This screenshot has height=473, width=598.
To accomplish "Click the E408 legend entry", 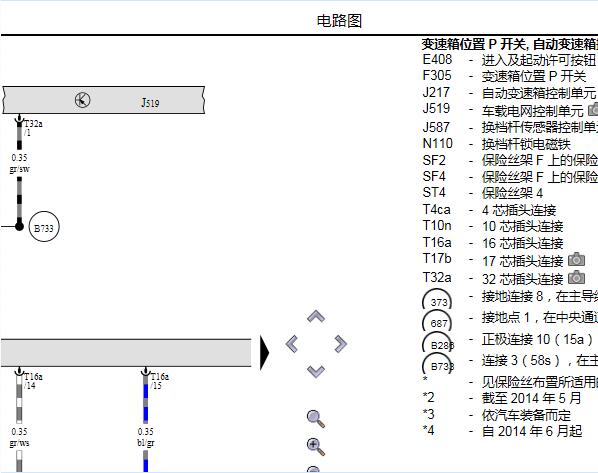I will (x=510, y=60).
